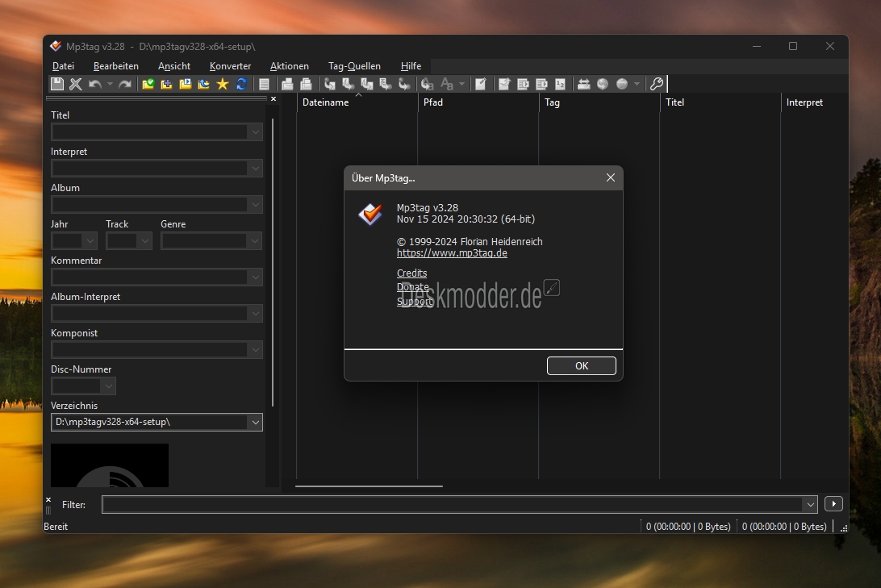This screenshot has height=588, width=881.
Task: Open the Hilfe menu
Action: pos(411,65)
